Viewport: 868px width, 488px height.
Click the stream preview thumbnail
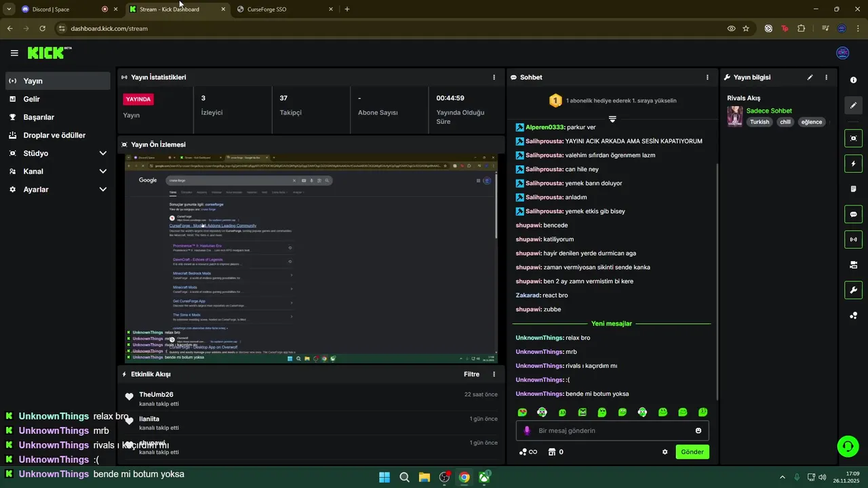pyautogui.click(x=311, y=258)
